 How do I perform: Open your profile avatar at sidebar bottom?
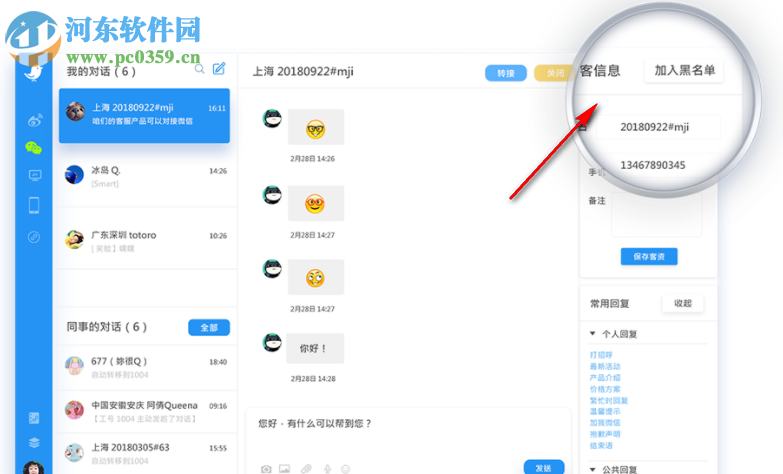33,468
